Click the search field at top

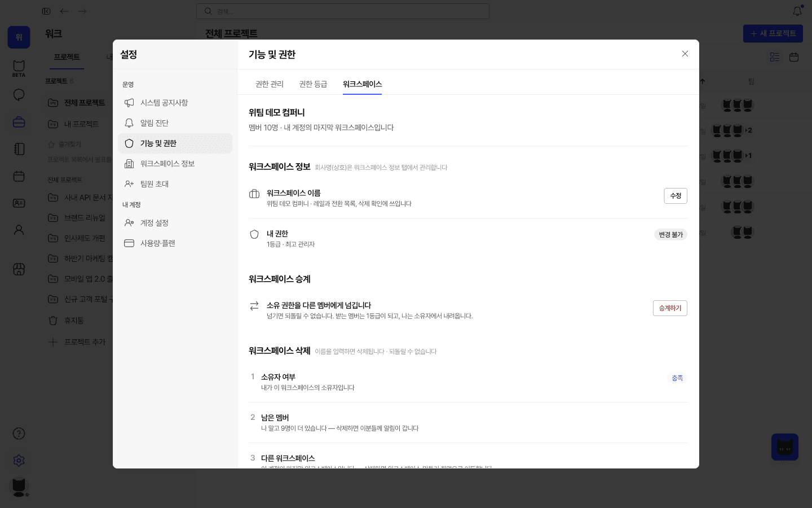pyautogui.click(x=343, y=11)
